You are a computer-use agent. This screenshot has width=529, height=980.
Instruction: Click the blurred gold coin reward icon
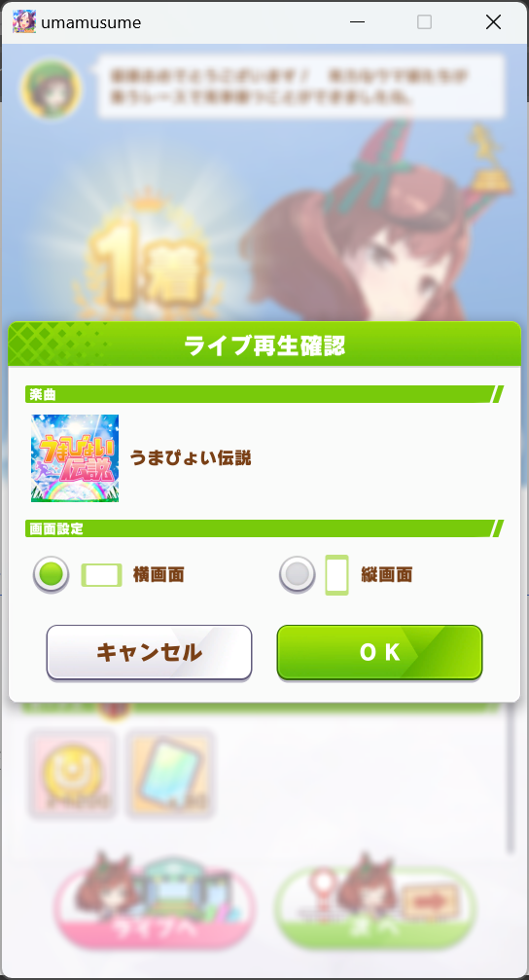click(72, 774)
